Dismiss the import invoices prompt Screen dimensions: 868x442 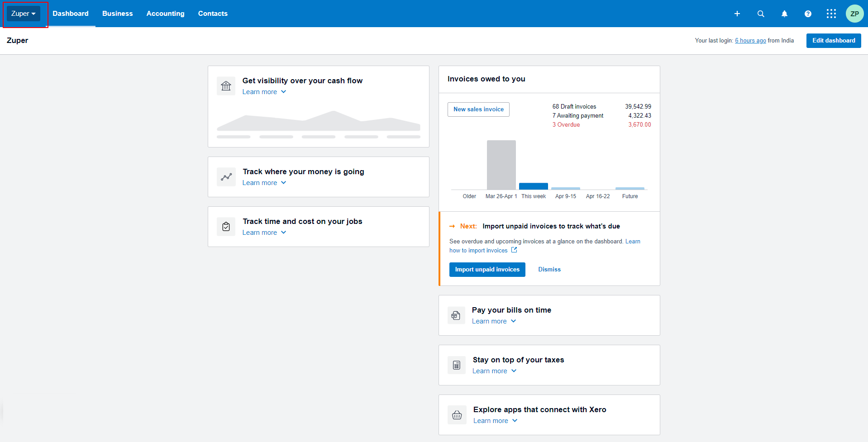549,270
